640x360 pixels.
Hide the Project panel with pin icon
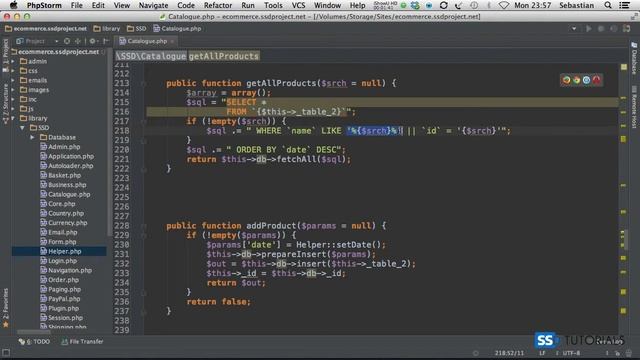[106, 41]
